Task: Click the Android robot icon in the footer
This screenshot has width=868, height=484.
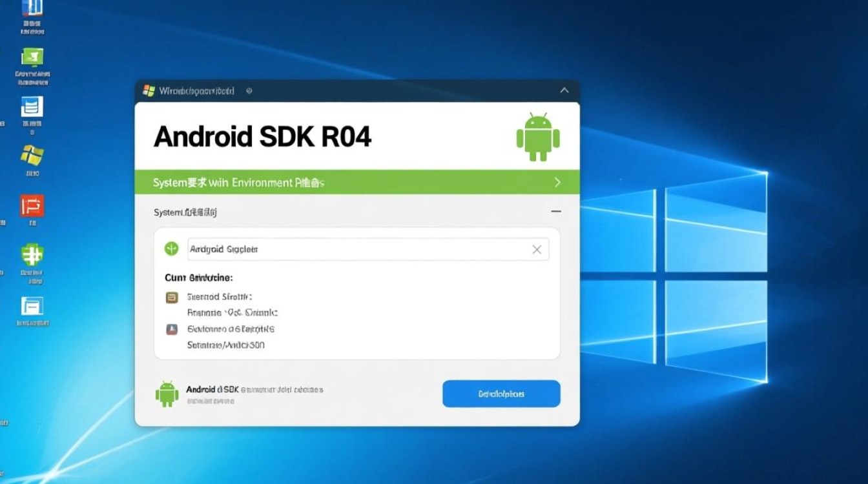Action: (167, 394)
